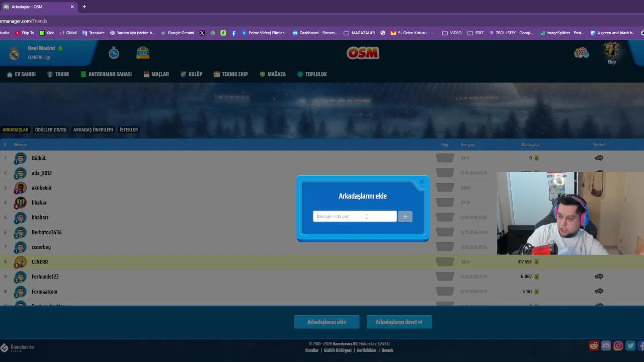The height and width of the screenshot is (362, 644).
Task: Open chat with Ferhunde123
Action: [599, 277]
